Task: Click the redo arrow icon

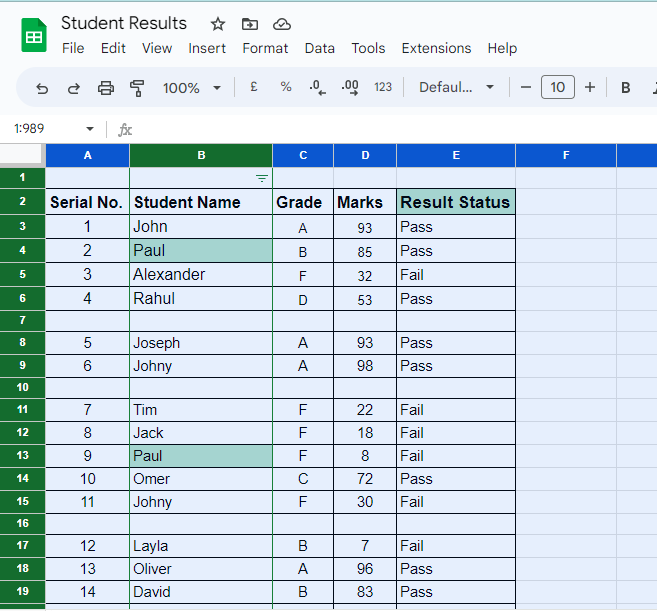Action: (x=73, y=88)
